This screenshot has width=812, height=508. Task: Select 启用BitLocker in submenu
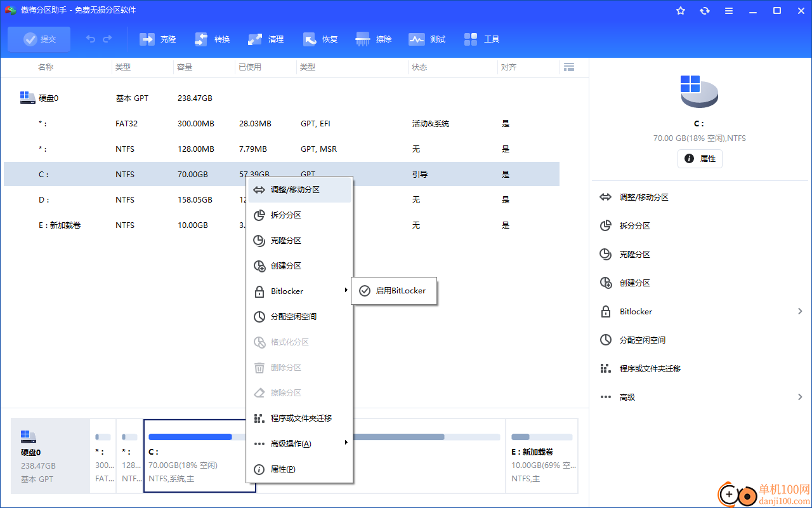(394, 291)
